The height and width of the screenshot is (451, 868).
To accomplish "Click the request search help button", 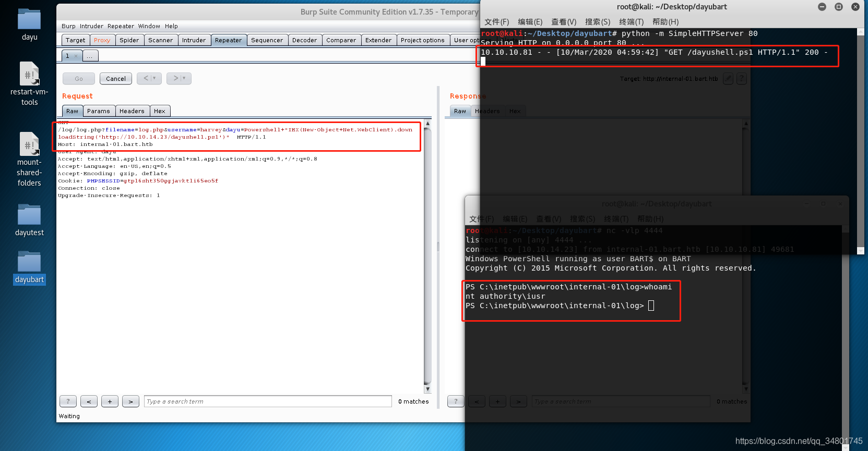I will coord(68,401).
